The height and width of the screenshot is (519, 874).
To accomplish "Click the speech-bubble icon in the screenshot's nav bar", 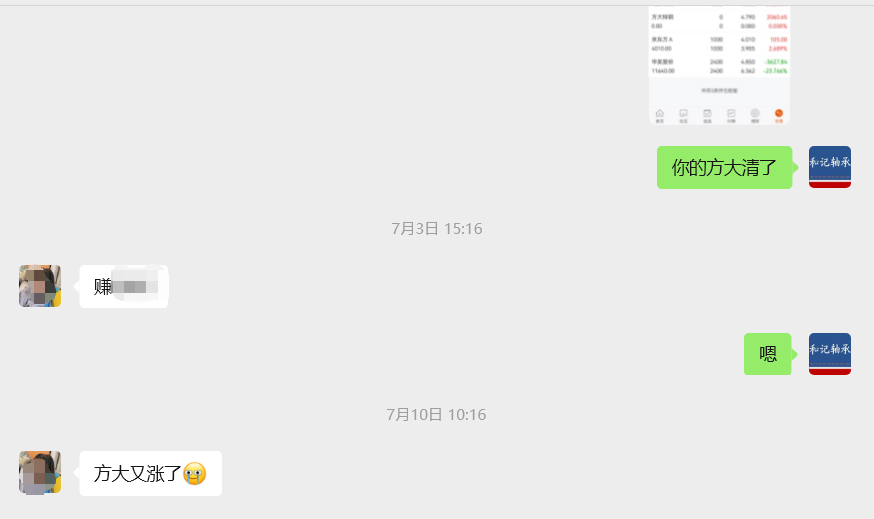I will 683,114.
